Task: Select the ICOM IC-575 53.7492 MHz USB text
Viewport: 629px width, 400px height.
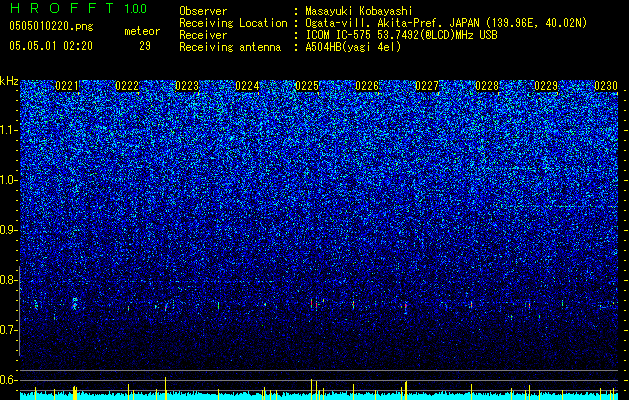Action: (x=401, y=35)
